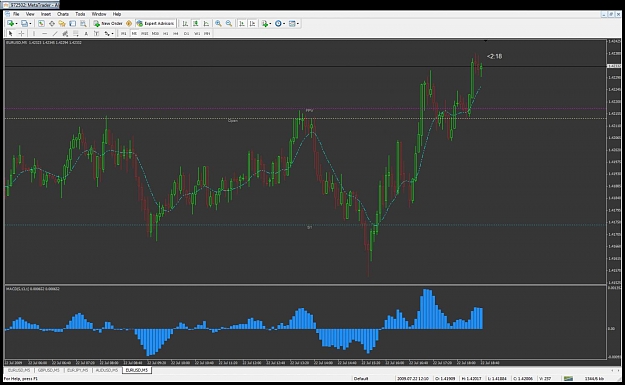The width and height of the screenshot is (625, 385).
Task: Select the Trendline drawing tool
Action: pos(55,33)
